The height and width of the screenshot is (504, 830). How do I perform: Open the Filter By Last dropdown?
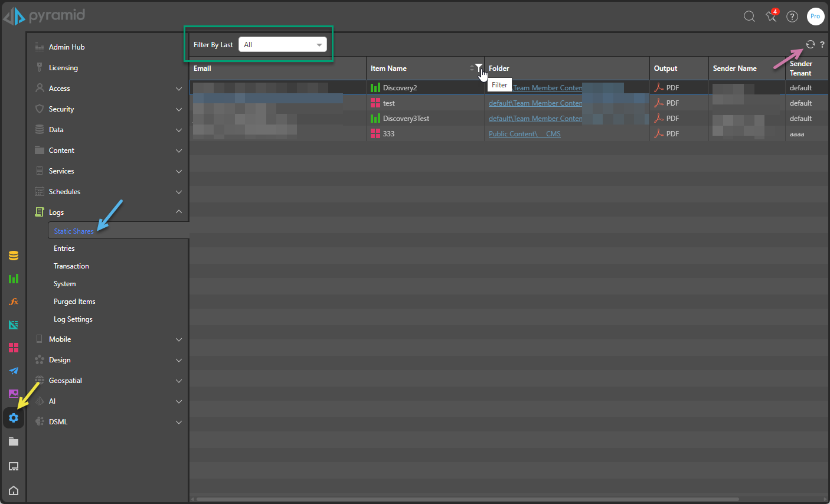coord(282,45)
